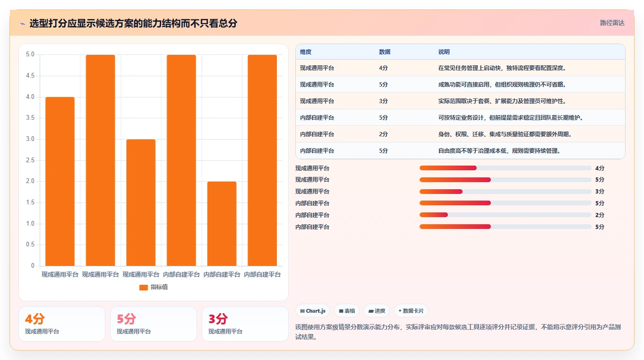
Task: Click the 现成通用平台 5分 progress bar
Action: click(505, 180)
